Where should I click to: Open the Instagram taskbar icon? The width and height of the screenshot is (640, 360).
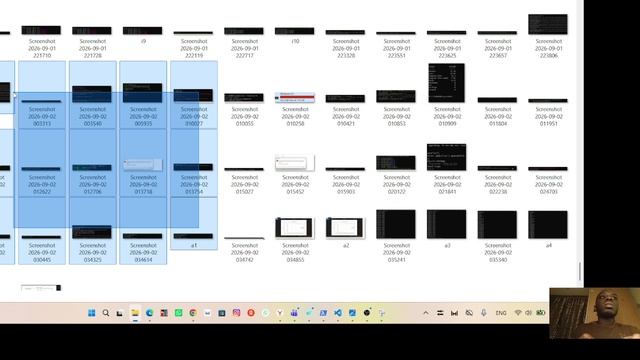(x=236, y=313)
